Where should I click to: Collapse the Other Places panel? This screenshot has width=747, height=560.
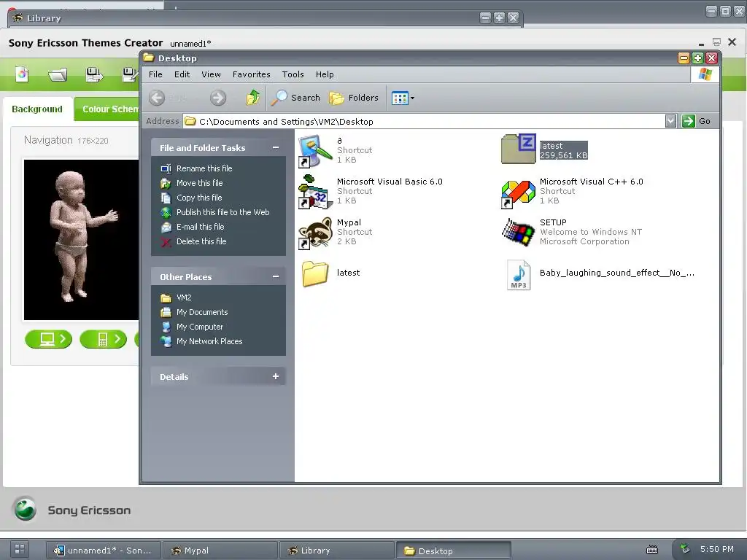coord(275,276)
